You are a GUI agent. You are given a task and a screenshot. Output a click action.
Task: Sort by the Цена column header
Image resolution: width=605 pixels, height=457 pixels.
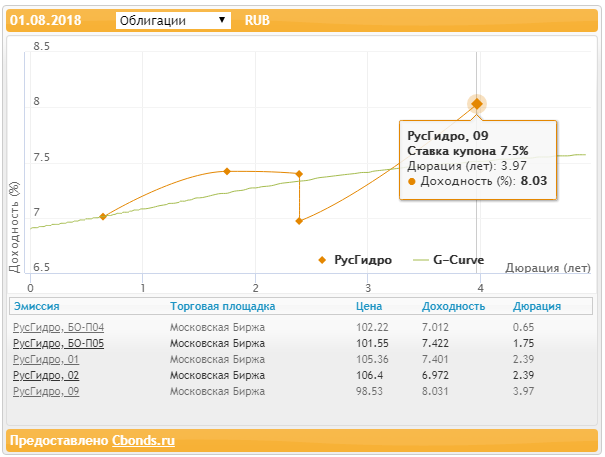[369, 307]
